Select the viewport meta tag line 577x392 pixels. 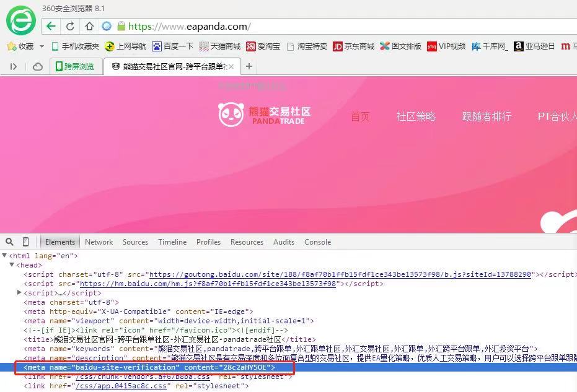169,321
